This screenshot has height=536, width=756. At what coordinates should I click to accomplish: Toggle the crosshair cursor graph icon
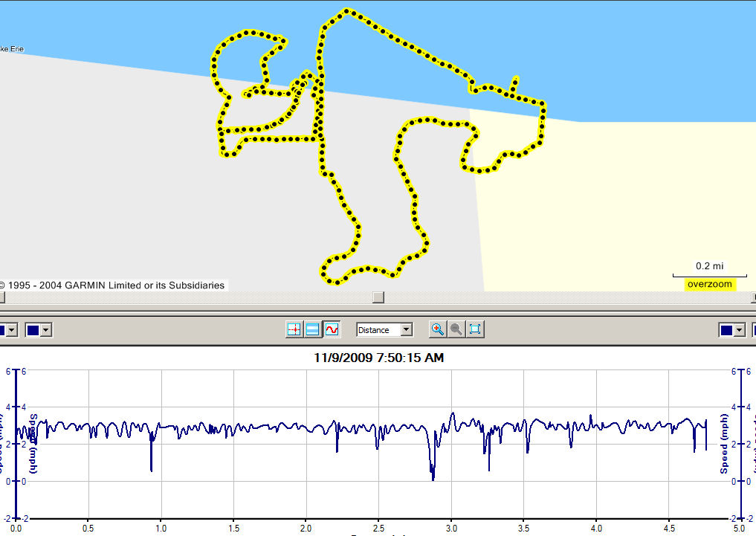294,329
